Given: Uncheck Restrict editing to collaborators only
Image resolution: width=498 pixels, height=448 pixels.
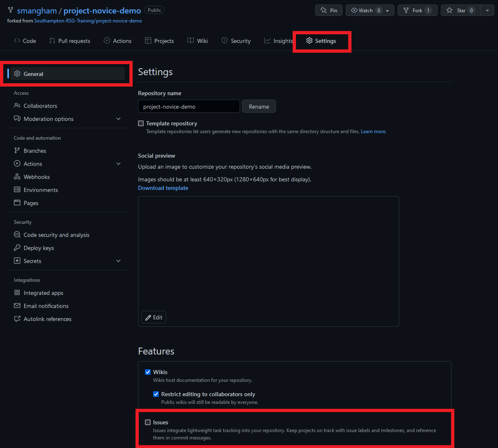Looking at the screenshot, I should coord(156,394).
